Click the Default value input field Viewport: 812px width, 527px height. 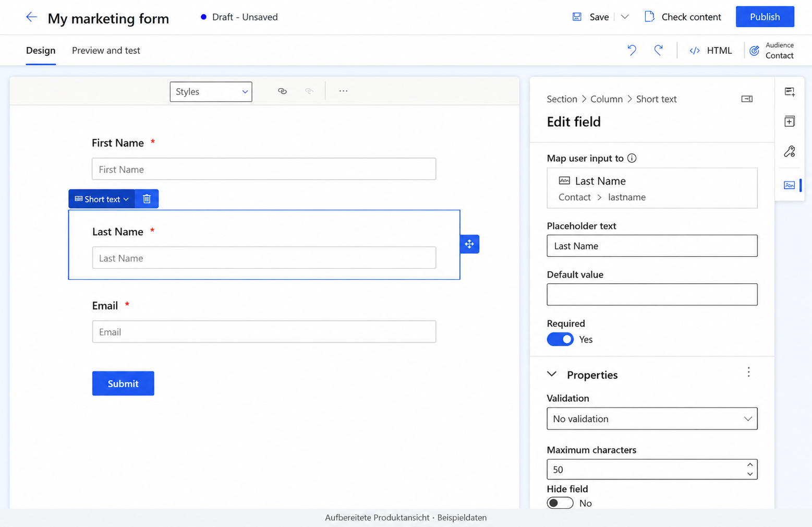point(652,294)
